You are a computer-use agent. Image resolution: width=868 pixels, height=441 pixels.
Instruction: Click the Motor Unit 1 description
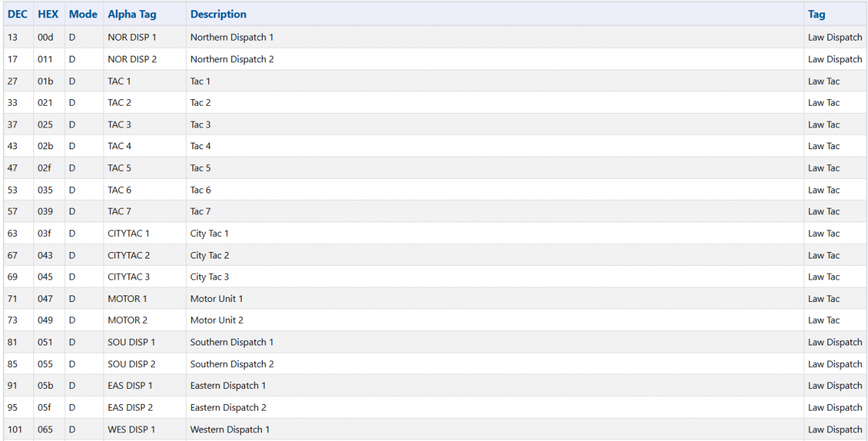tap(217, 298)
